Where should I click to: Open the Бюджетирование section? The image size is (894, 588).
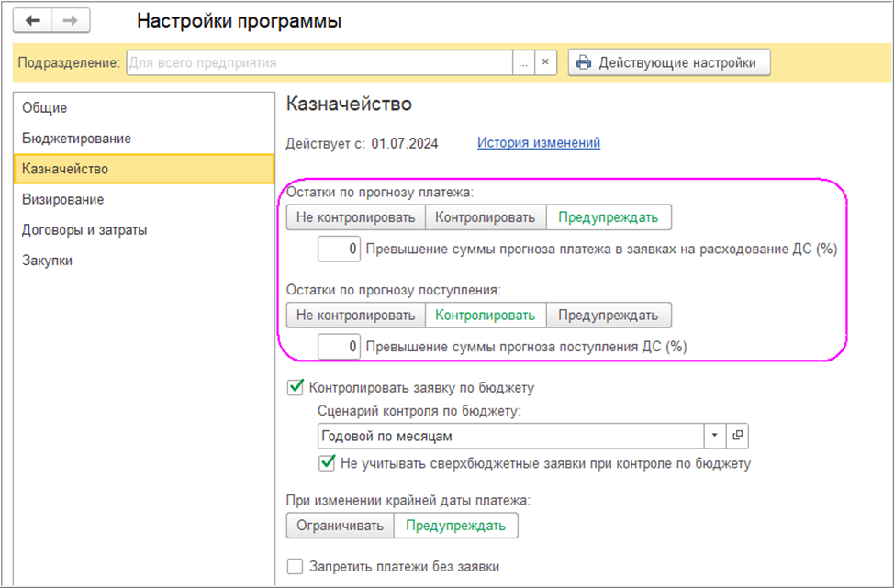(76, 139)
